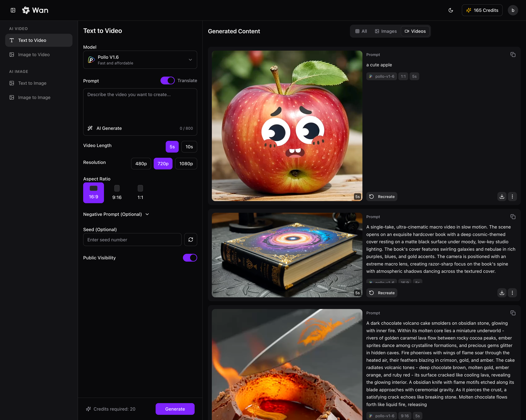Choose 1080p resolution
This screenshot has width=526, height=420.
[186, 164]
